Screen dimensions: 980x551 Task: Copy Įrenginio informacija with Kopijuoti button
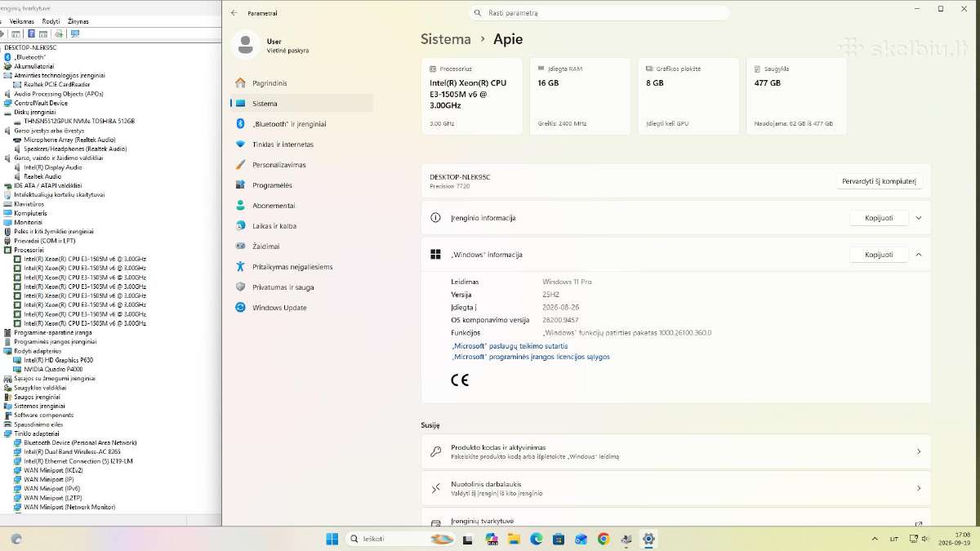(879, 218)
